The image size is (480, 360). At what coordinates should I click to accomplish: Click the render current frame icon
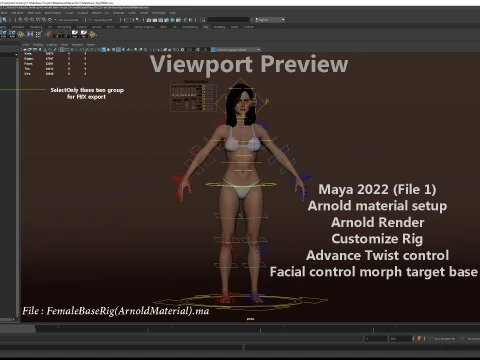tap(155, 20)
